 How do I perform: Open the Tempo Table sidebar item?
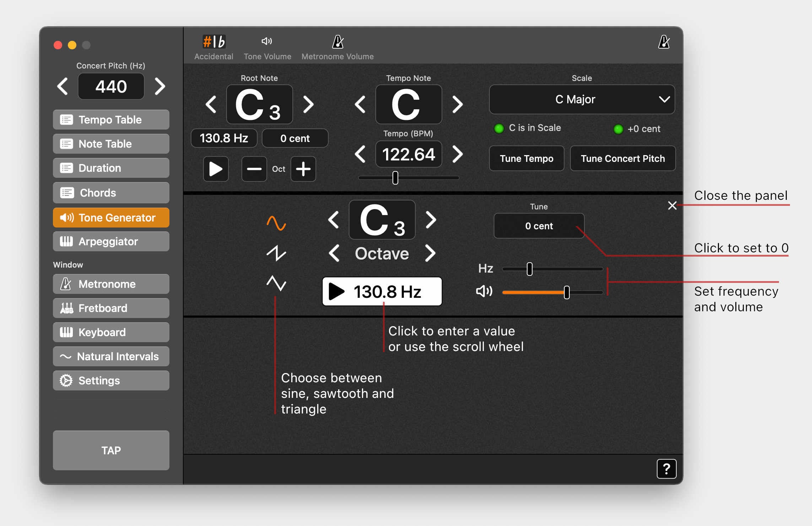click(111, 120)
